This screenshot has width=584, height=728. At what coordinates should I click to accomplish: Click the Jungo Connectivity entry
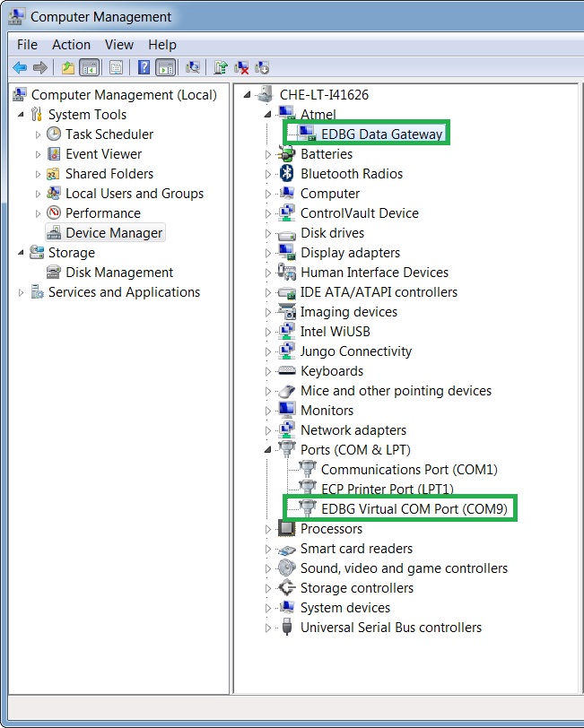(x=356, y=351)
